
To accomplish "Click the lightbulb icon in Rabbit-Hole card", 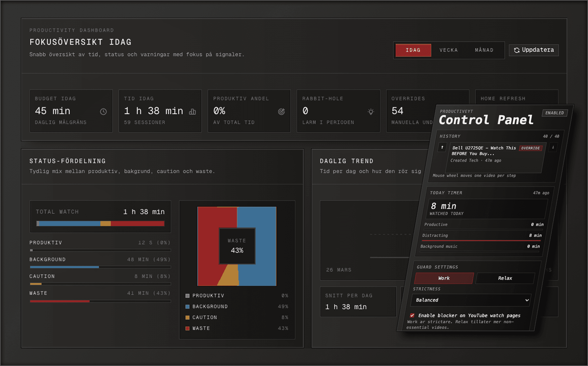I will tap(371, 111).
